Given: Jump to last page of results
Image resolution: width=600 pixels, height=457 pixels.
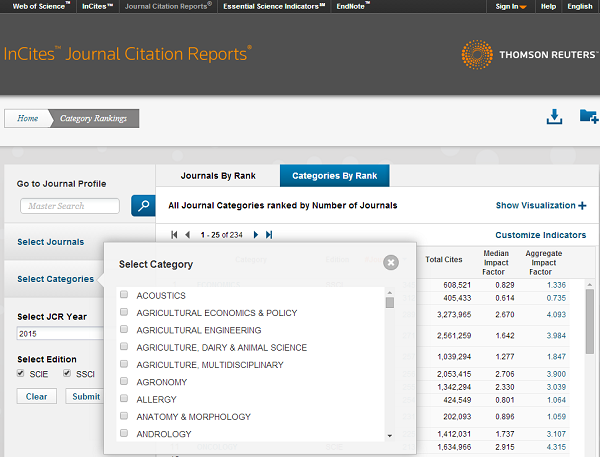Looking at the screenshot, I should pyautogui.click(x=269, y=235).
